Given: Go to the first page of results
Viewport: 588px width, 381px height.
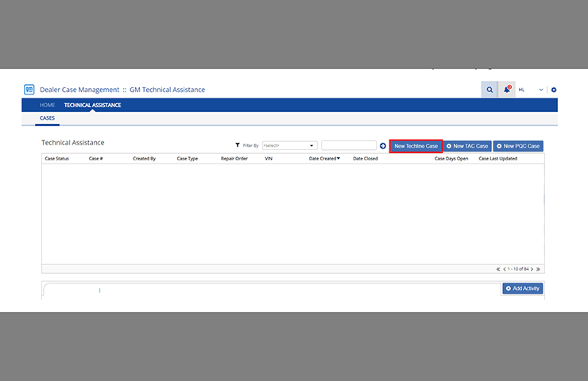Looking at the screenshot, I should (x=498, y=269).
